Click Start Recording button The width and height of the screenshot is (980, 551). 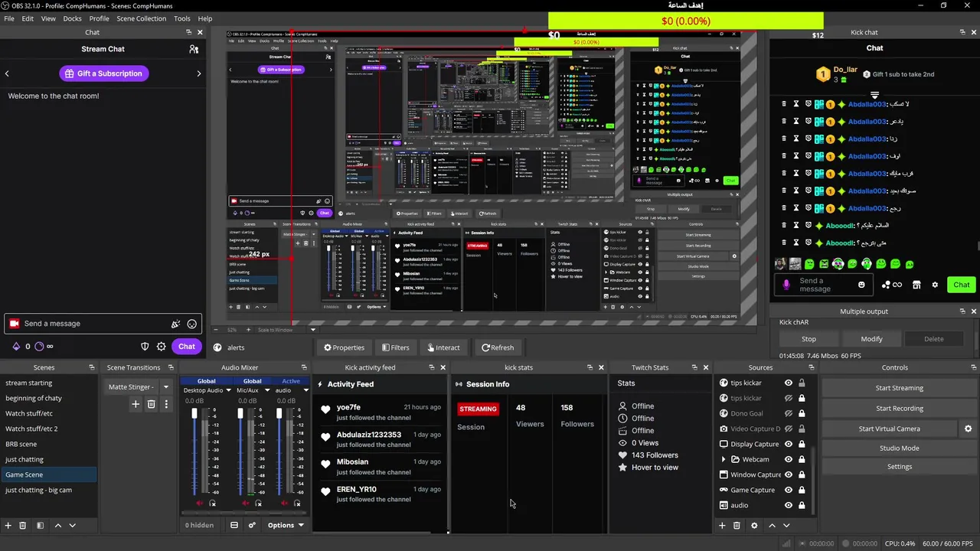pos(899,408)
